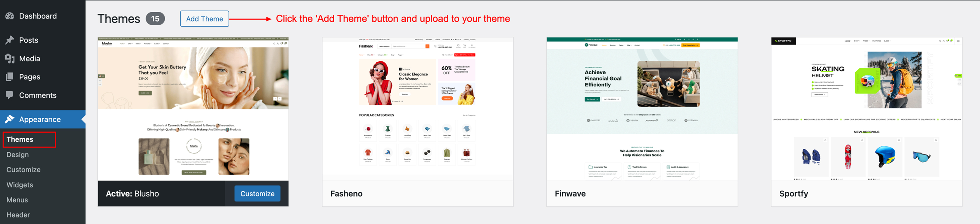Image resolution: width=980 pixels, height=224 pixels.
Task: Select the Fasheno theme thumbnail
Action: pyautogui.click(x=418, y=109)
